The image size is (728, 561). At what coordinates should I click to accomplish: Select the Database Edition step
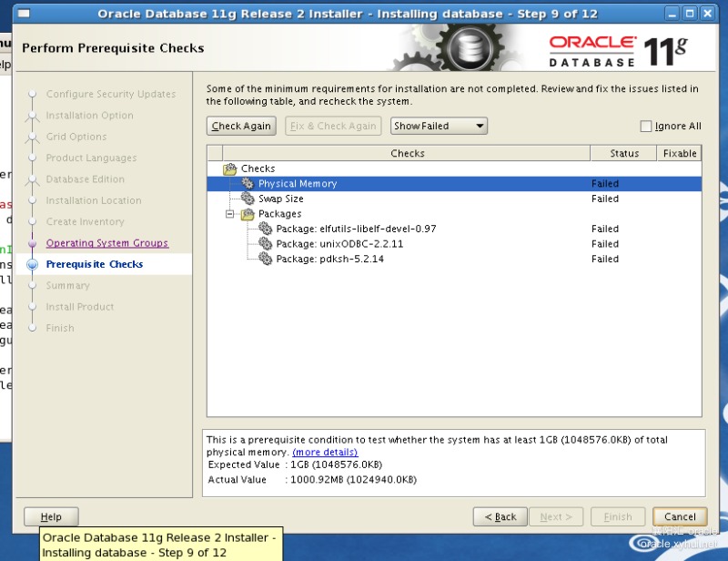pos(86,178)
